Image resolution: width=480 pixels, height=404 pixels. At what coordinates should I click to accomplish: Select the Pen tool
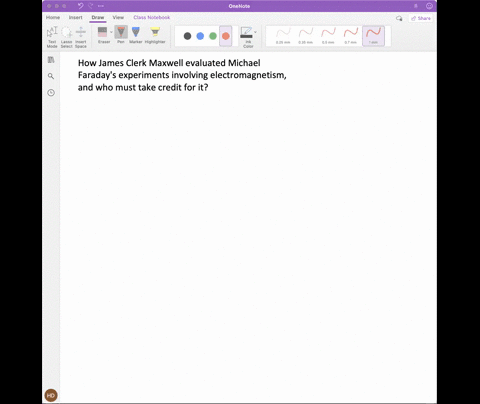click(121, 35)
